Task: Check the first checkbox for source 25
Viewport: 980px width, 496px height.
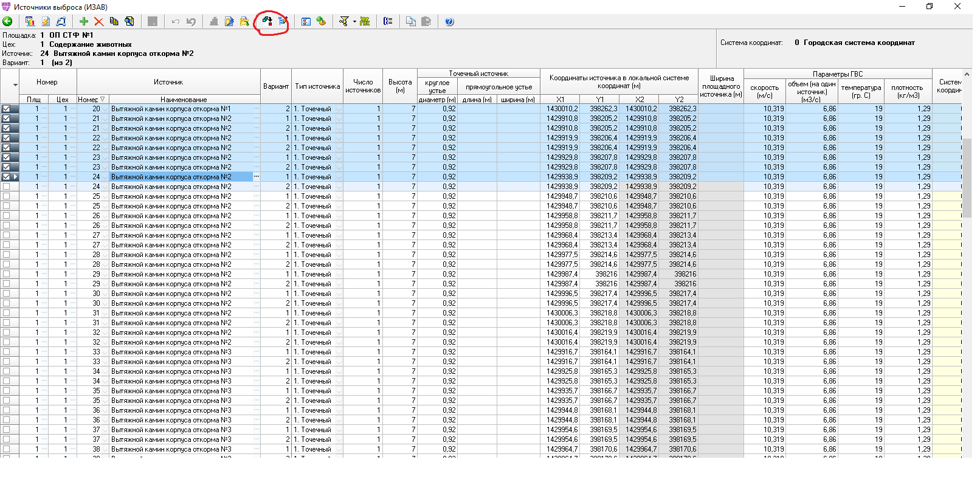Action: (x=7, y=196)
